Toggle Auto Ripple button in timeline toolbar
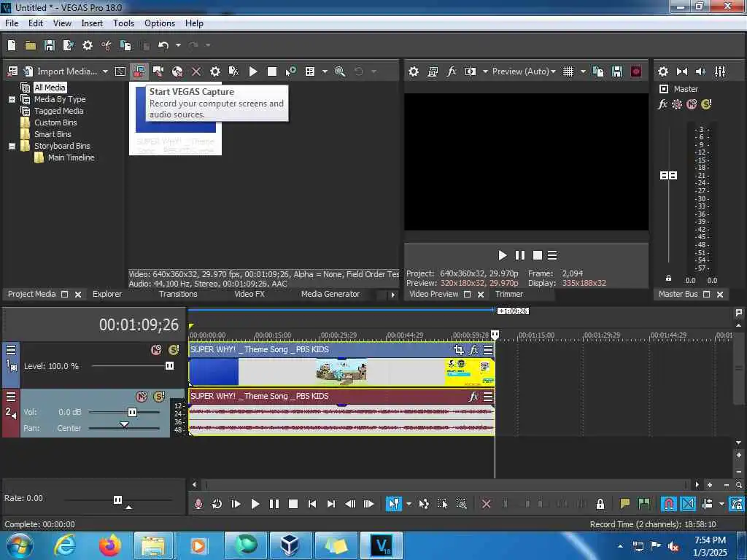The width and height of the screenshot is (747, 560). pos(706,504)
